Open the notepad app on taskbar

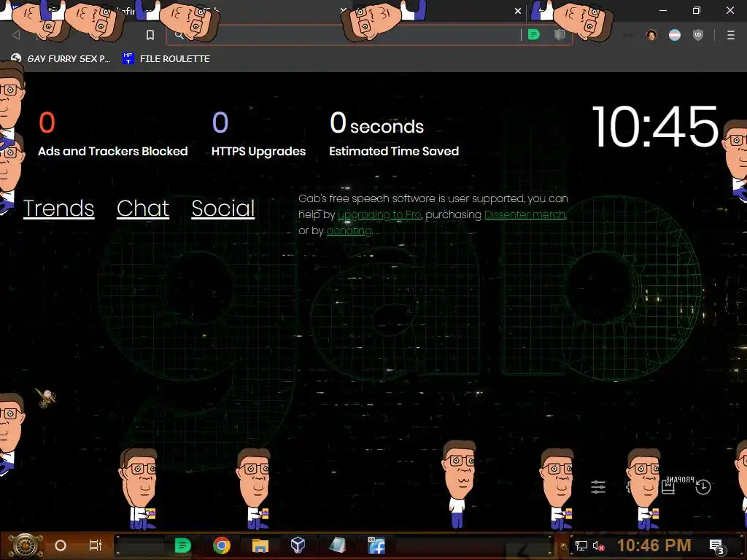[337, 545]
